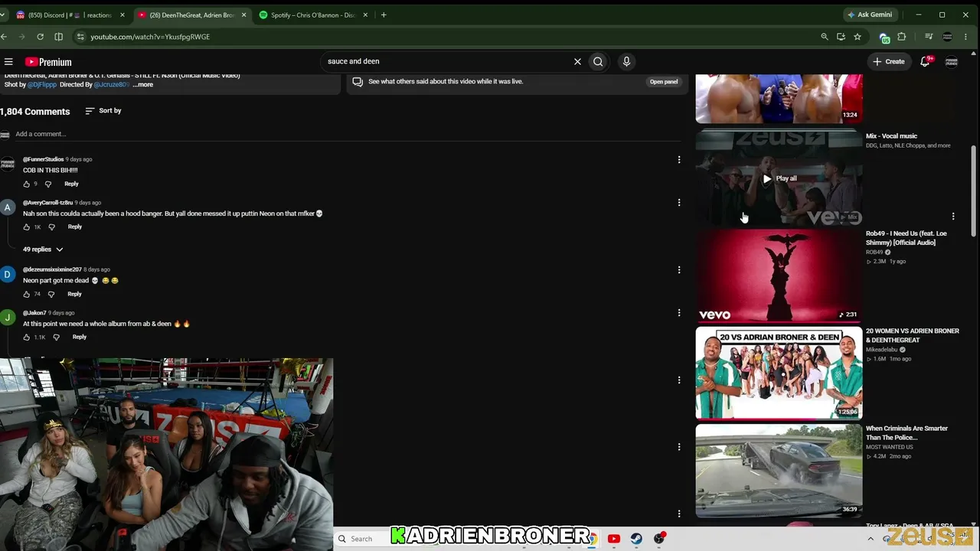Click the Chrome address bar URL
Screen dimensions: 980x551
[150, 37]
